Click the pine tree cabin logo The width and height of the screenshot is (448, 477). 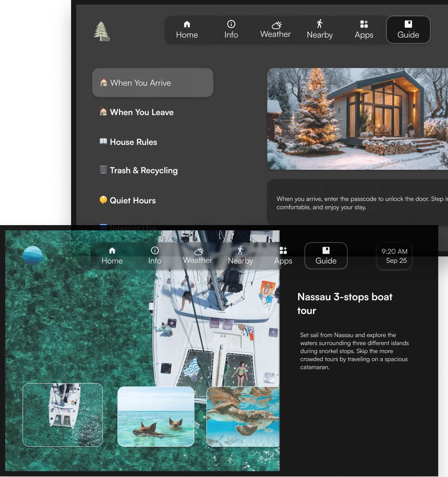pos(102,31)
